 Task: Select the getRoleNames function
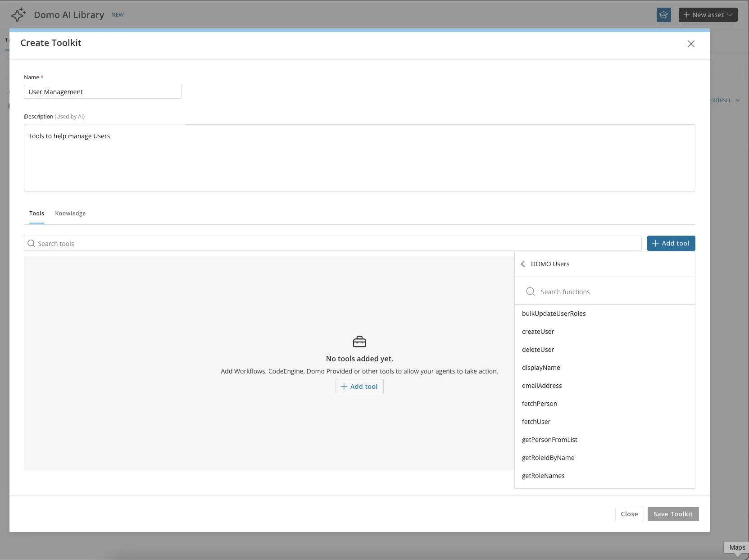click(x=605, y=476)
